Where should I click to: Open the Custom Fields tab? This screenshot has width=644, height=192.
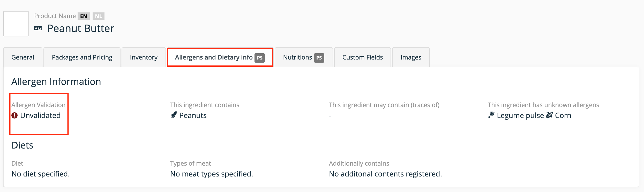362,57
